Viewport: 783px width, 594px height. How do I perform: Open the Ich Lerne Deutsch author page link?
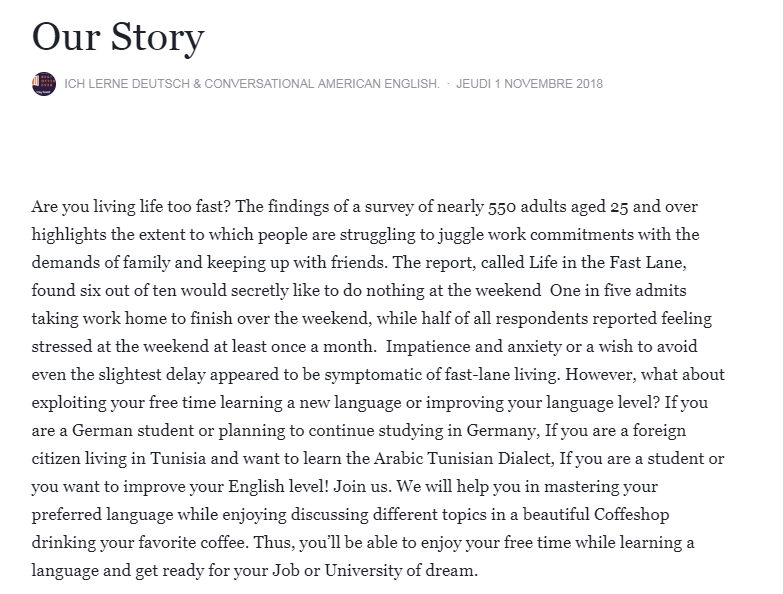point(252,84)
